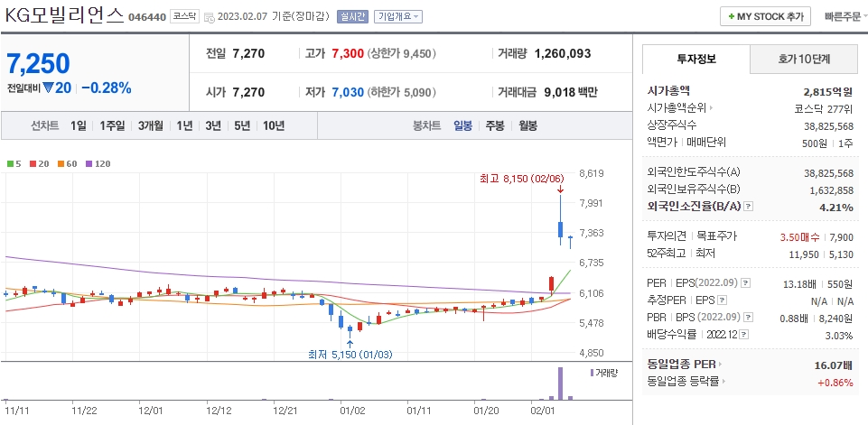
Task: Click the 52주최고 최저 value 11,950 5,130
Action: 822,254
